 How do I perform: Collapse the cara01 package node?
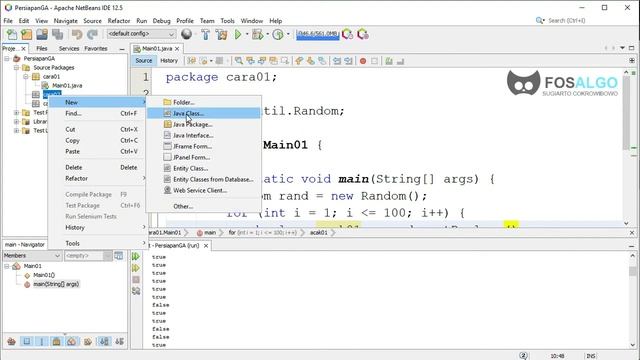click(26, 76)
